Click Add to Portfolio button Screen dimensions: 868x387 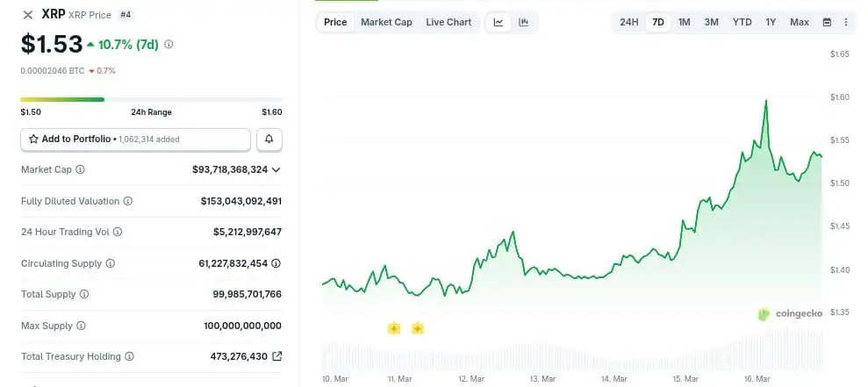(135, 139)
